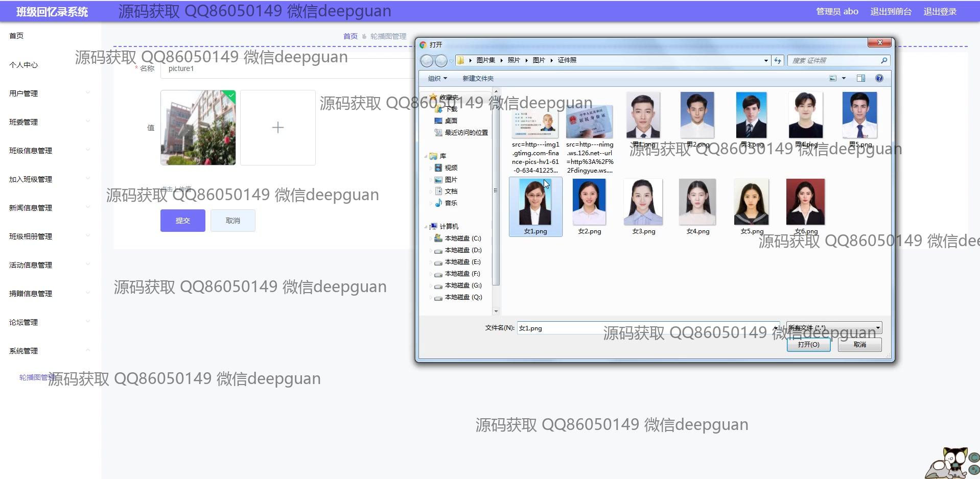
Task: Select local disk (C:) in sidebar
Action: [462, 238]
